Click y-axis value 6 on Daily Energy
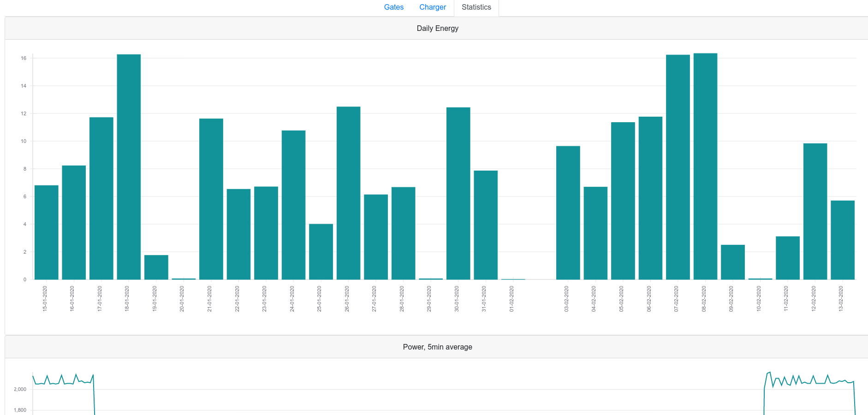 [25, 196]
